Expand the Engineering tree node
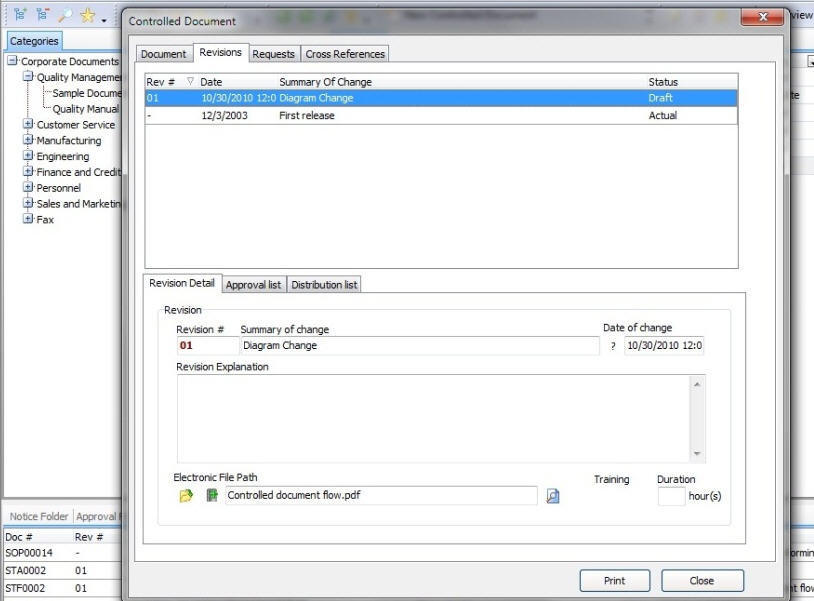This screenshot has width=814, height=601. coord(28,156)
